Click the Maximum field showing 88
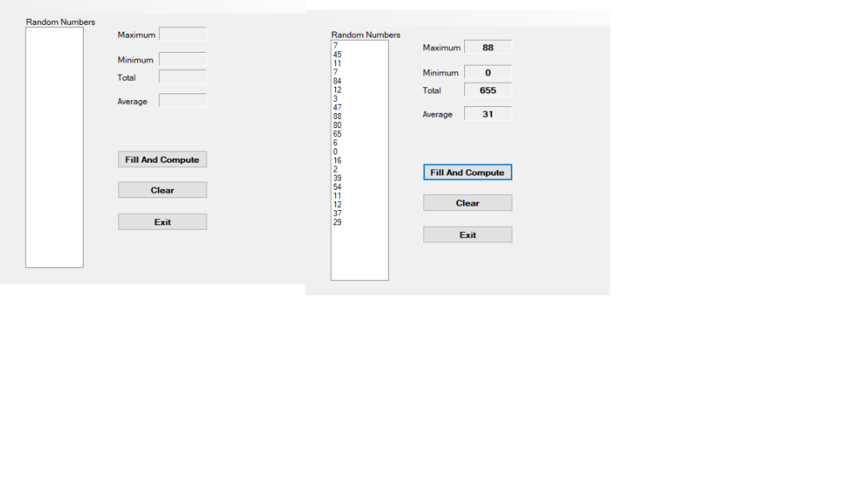Viewport: 868px width, 488px height. (x=488, y=47)
